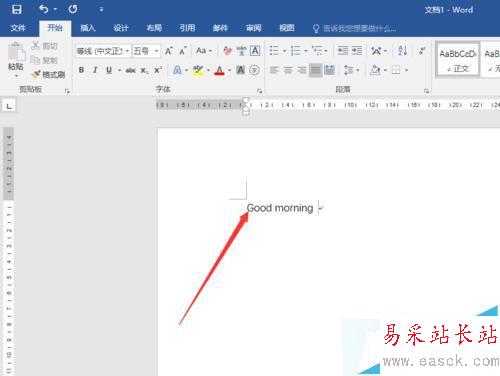The width and height of the screenshot is (500, 376).
Task: Switch to the 插入 ribbon tab
Action: (x=88, y=28)
